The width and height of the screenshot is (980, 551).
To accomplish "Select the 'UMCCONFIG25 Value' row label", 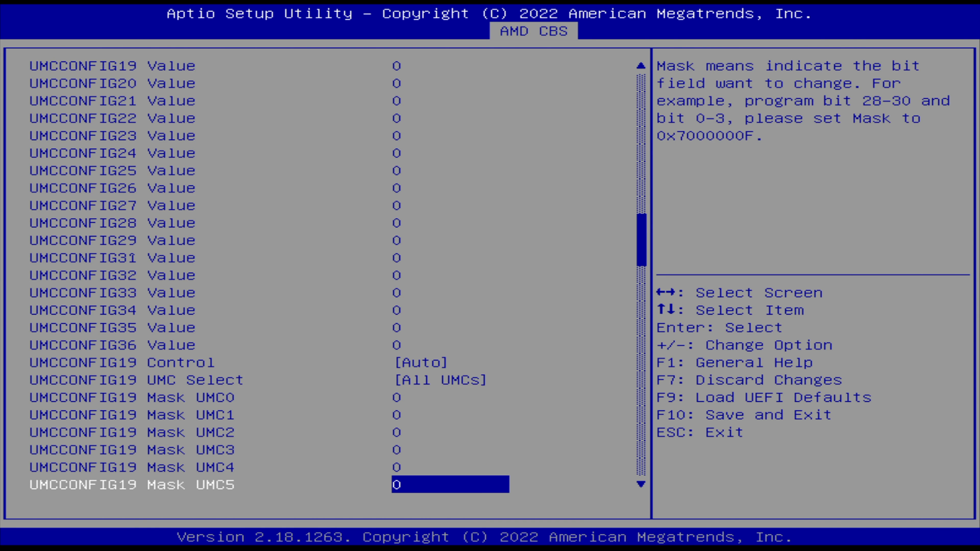I will [x=113, y=171].
